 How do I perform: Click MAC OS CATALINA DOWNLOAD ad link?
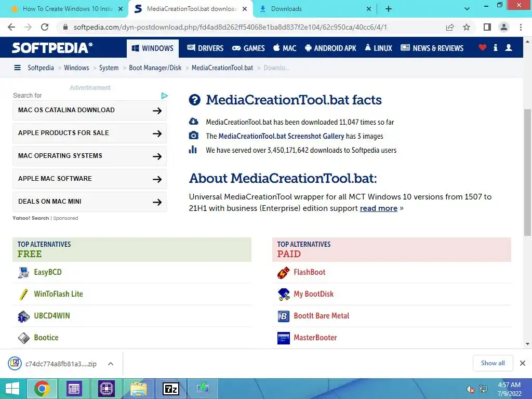click(89, 110)
